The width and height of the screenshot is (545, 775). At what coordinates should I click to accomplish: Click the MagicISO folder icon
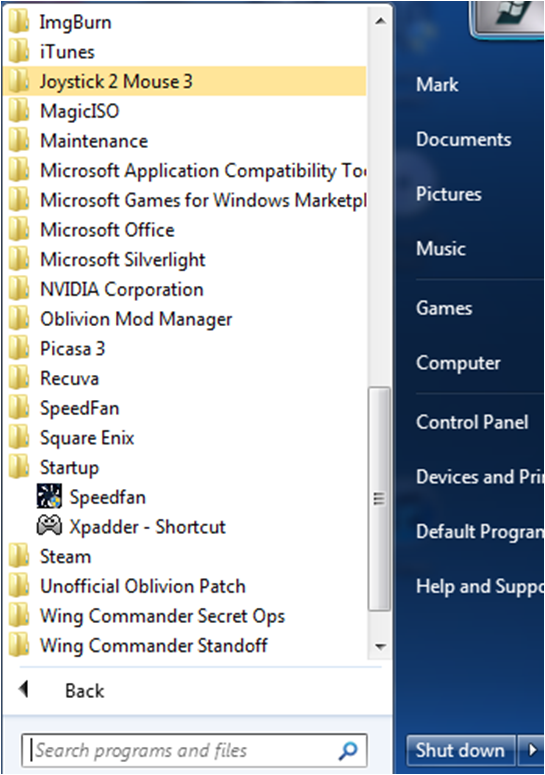coord(19,111)
